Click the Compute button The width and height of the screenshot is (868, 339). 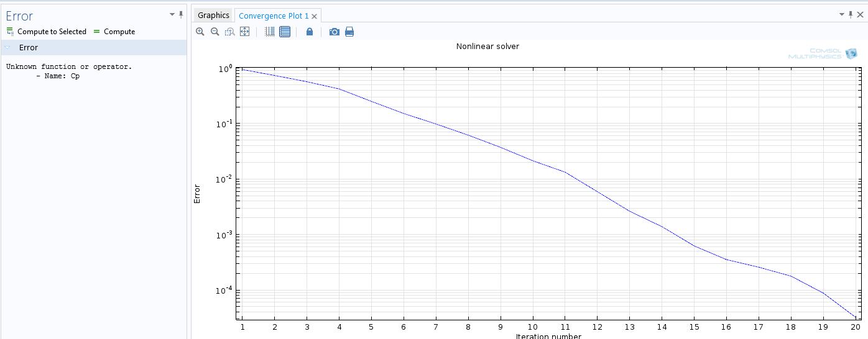click(x=114, y=32)
